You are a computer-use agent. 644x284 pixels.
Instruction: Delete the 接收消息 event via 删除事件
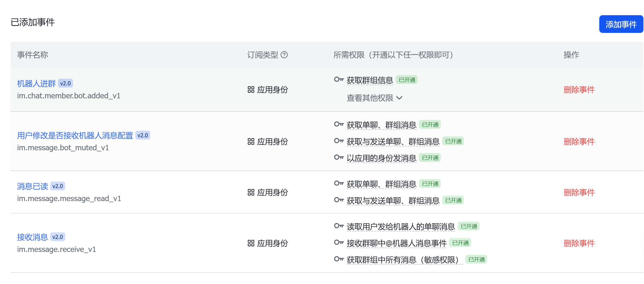click(x=579, y=243)
